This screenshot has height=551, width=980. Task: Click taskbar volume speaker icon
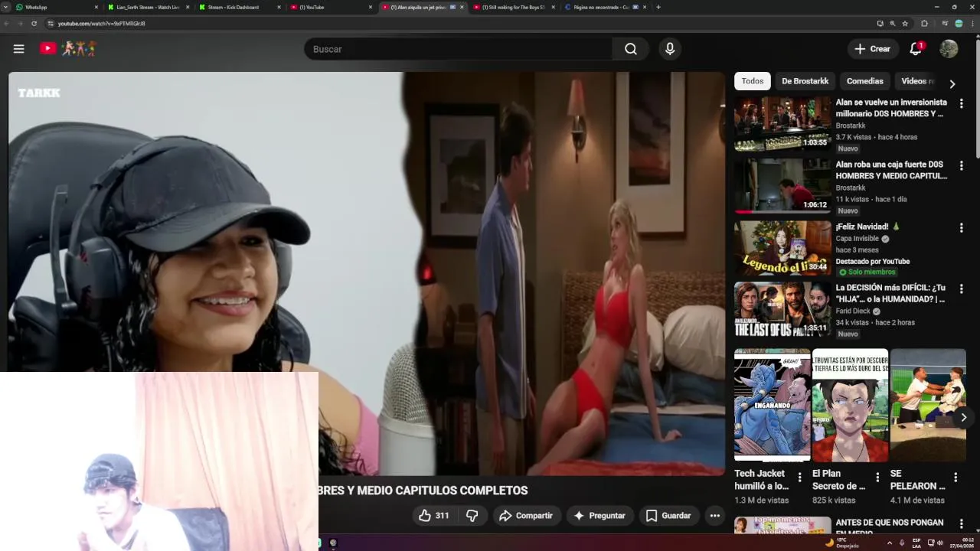pyautogui.click(x=939, y=543)
